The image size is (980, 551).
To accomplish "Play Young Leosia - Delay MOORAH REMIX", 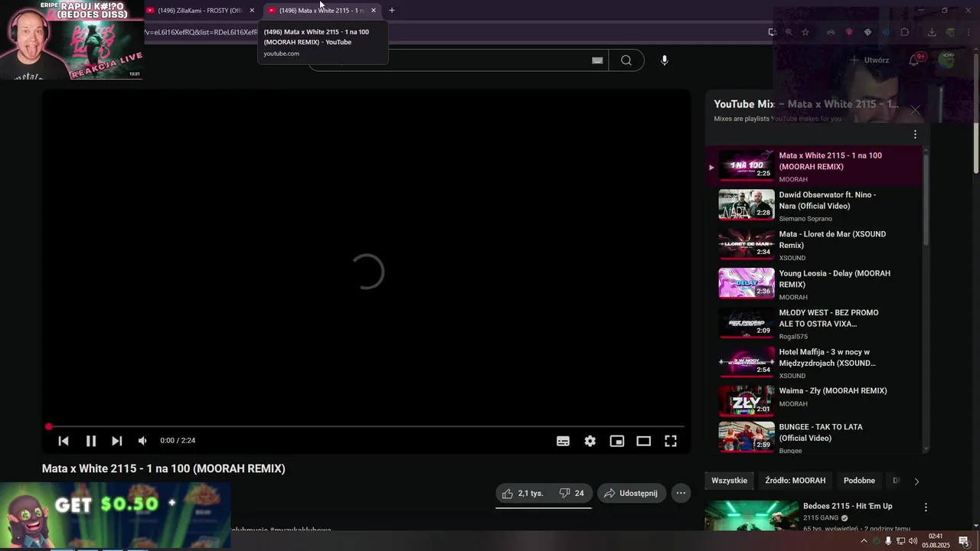I will click(815, 284).
